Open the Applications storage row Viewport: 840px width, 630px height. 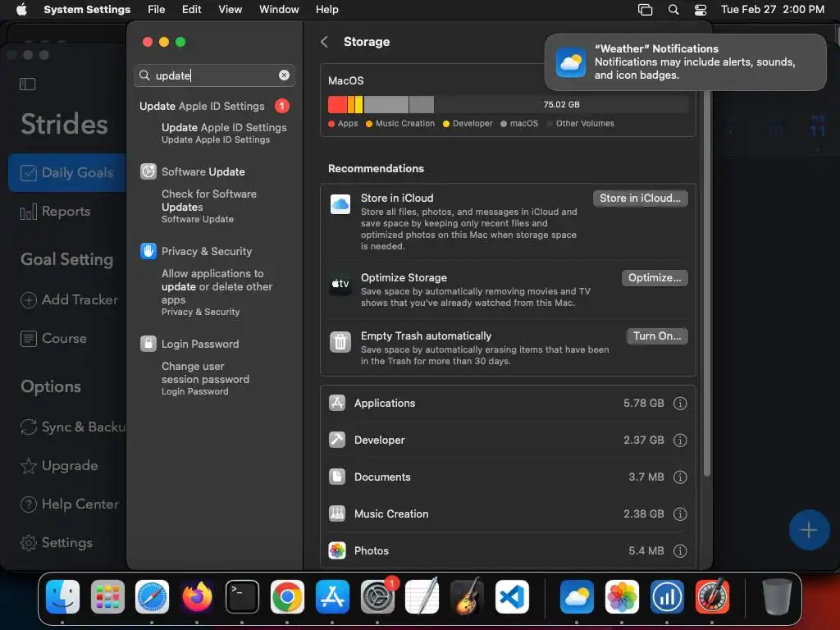click(x=508, y=404)
